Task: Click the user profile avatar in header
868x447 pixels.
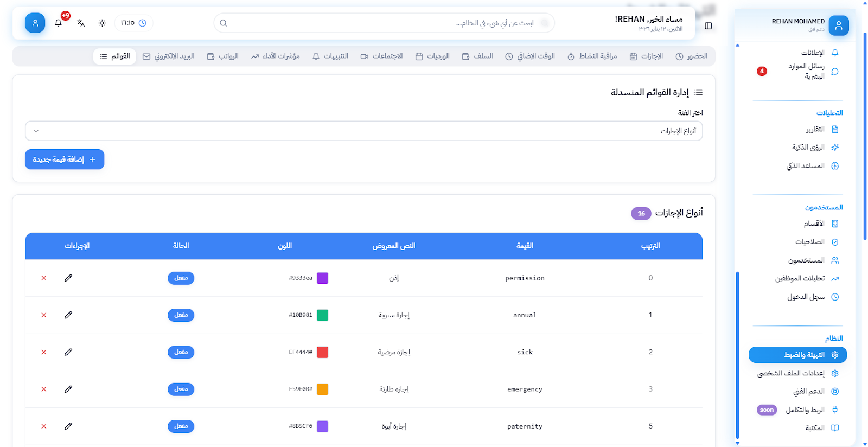Action: click(x=35, y=23)
